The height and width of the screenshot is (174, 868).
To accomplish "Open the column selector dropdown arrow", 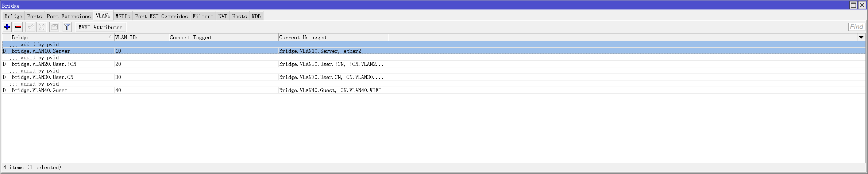I will (861, 37).
